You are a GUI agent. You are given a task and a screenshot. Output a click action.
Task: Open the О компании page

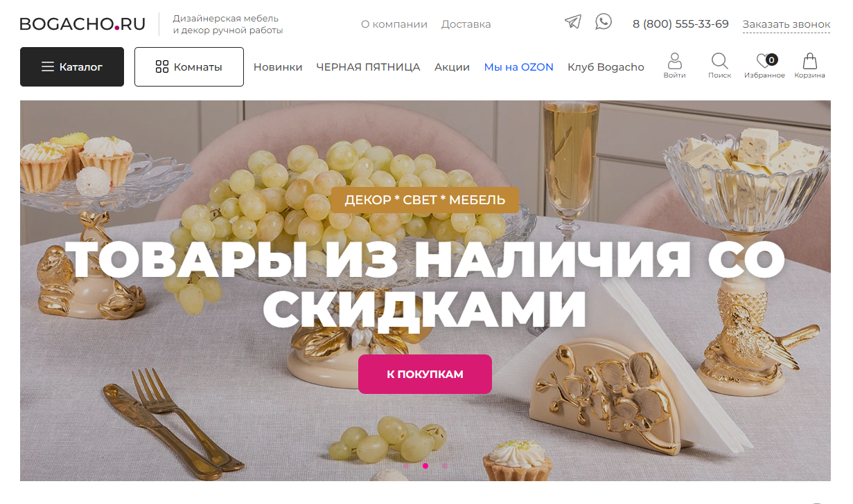point(394,24)
